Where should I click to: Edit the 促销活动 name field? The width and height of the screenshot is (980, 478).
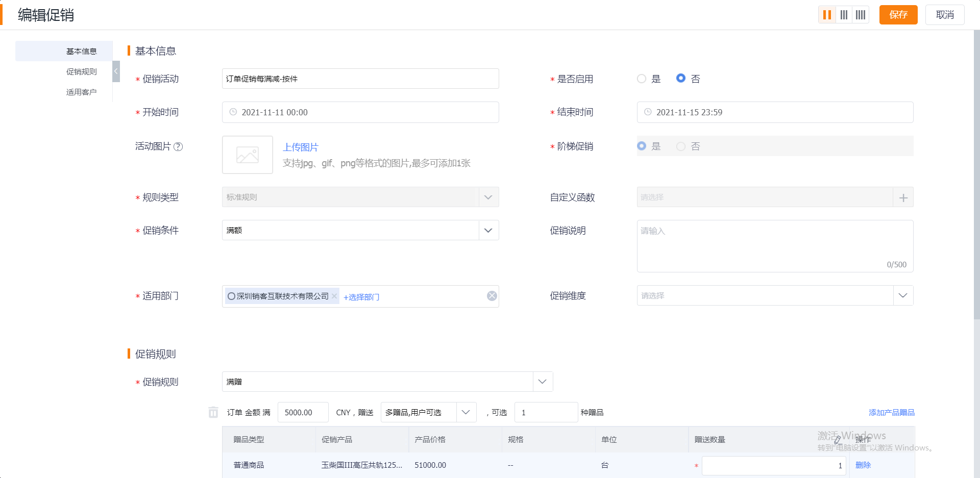pyautogui.click(x=360, y=79)
